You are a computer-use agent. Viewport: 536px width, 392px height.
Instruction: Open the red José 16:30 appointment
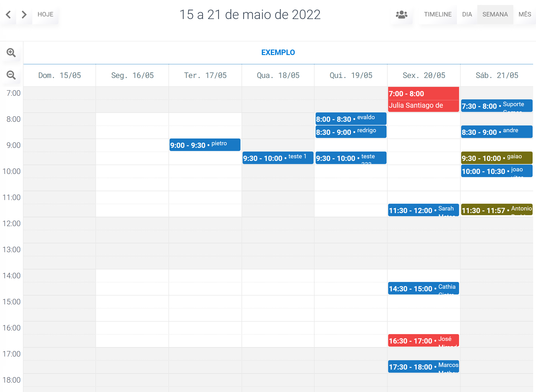pyautogui.click(x=423, y=340)
